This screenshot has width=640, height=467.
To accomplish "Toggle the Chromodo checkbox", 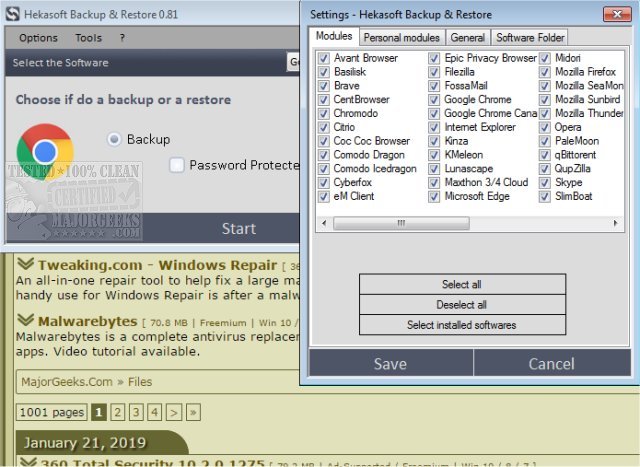I will [324, 113].
